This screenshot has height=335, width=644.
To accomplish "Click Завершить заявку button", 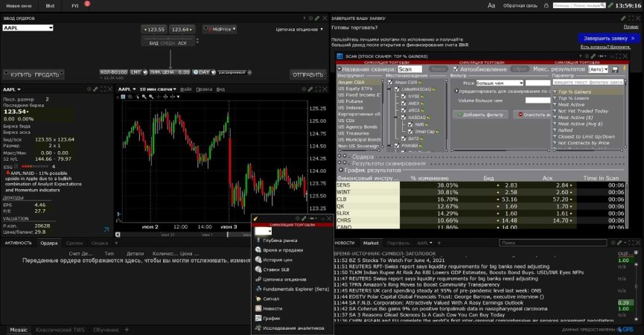I will 609,38.
